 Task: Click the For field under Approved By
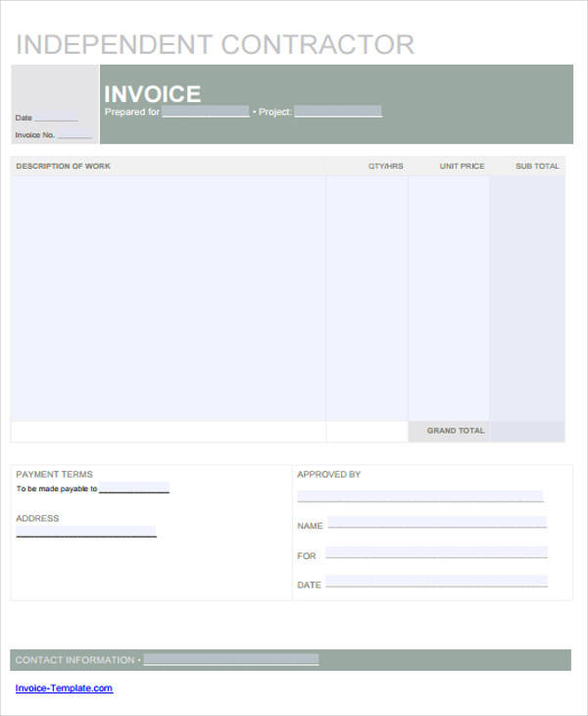(x=436, y=552)
